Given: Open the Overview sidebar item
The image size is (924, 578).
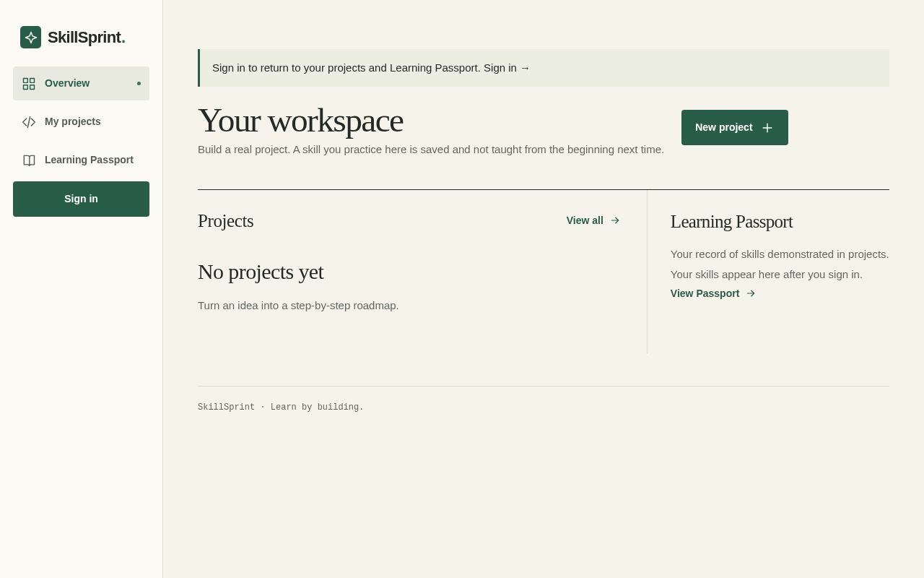Looking at the screenshot, I should point(81,83).
